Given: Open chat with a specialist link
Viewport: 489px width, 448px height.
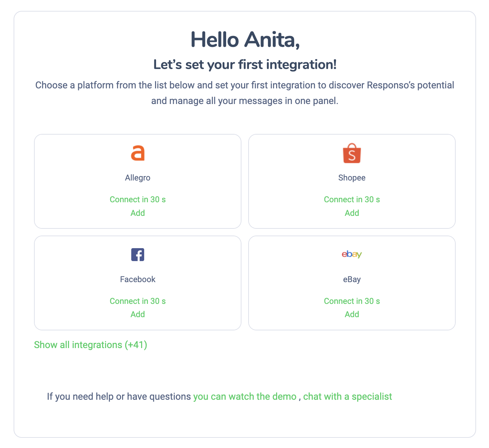Looking at the screenshot, I should (x=348, y=397).
